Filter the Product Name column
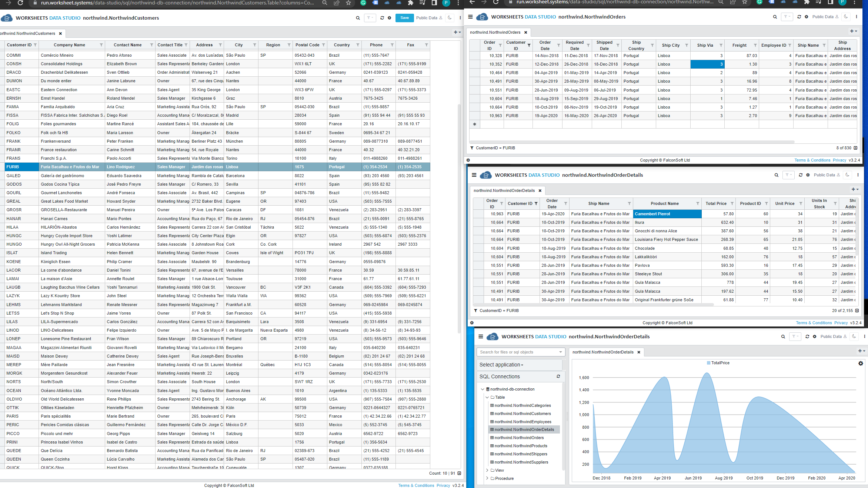 coord(698,203)
